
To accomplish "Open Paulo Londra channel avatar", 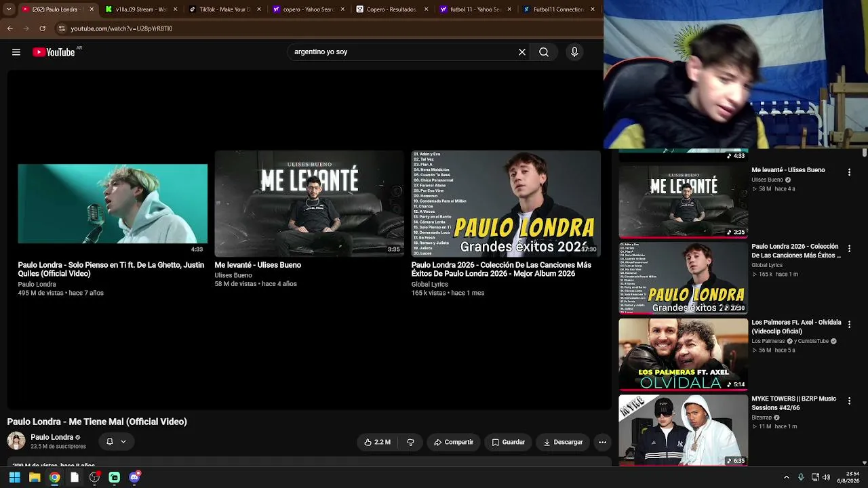I will [16, 441].
